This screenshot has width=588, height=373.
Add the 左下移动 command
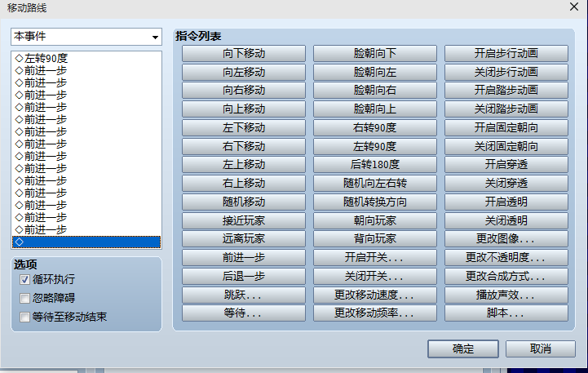pyautogui.click(x=244, y=127)
